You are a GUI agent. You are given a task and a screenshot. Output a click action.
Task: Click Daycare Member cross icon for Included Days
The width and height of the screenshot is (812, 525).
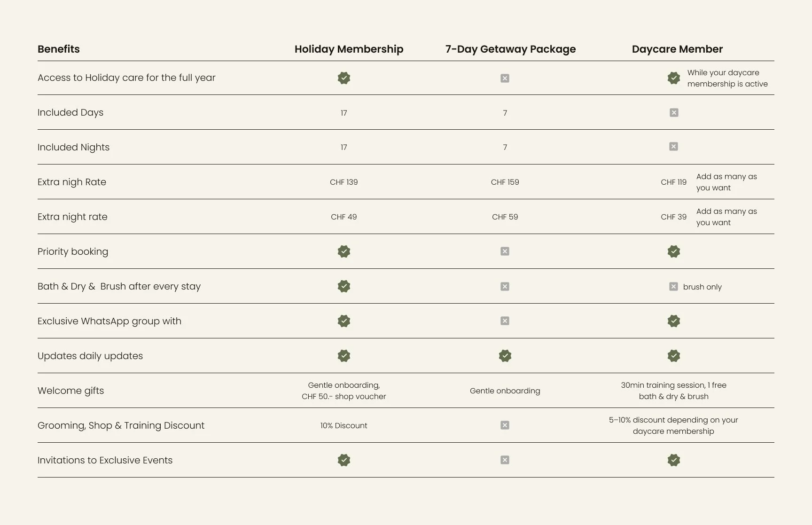point(674,112)
